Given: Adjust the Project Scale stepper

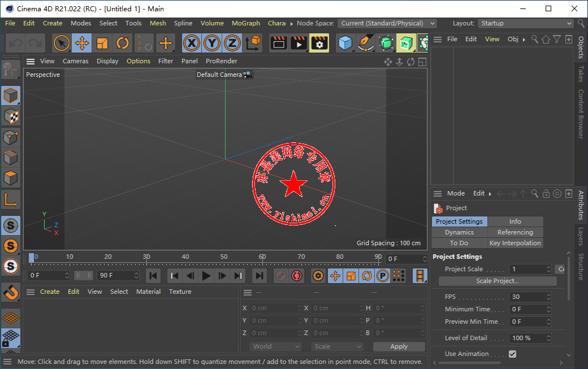Looking at the screenshot, I should tap(548, 269).
